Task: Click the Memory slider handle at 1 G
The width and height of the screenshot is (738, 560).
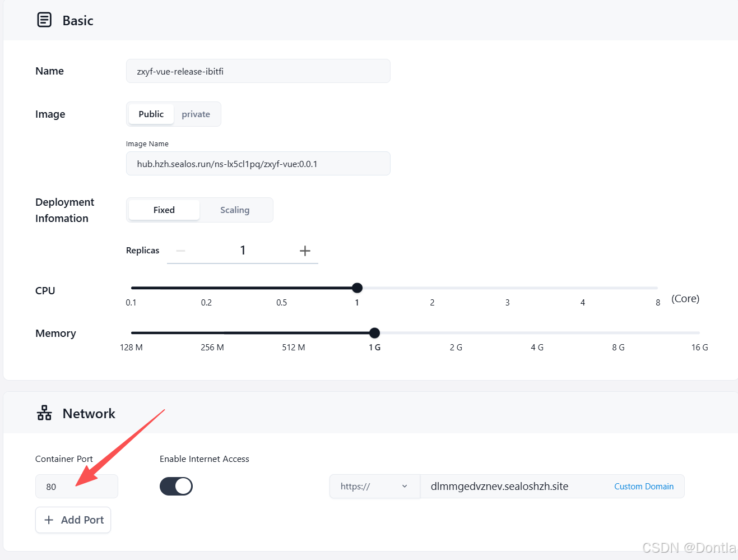Action: point(375,332)
